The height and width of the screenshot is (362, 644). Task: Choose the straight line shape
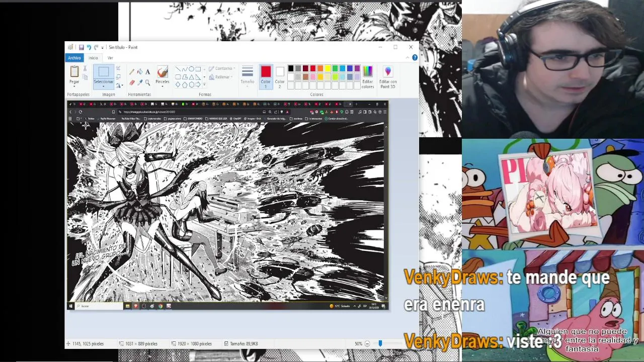pos(178,69)
